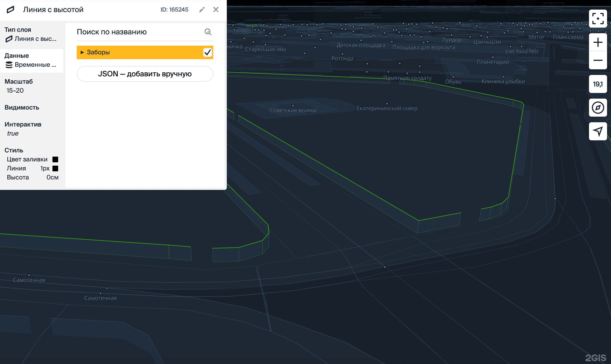This screenshot has width=611, height=364.
Task: Open the Масштаб 15–20 range setting
Action: tap(15, 90)
